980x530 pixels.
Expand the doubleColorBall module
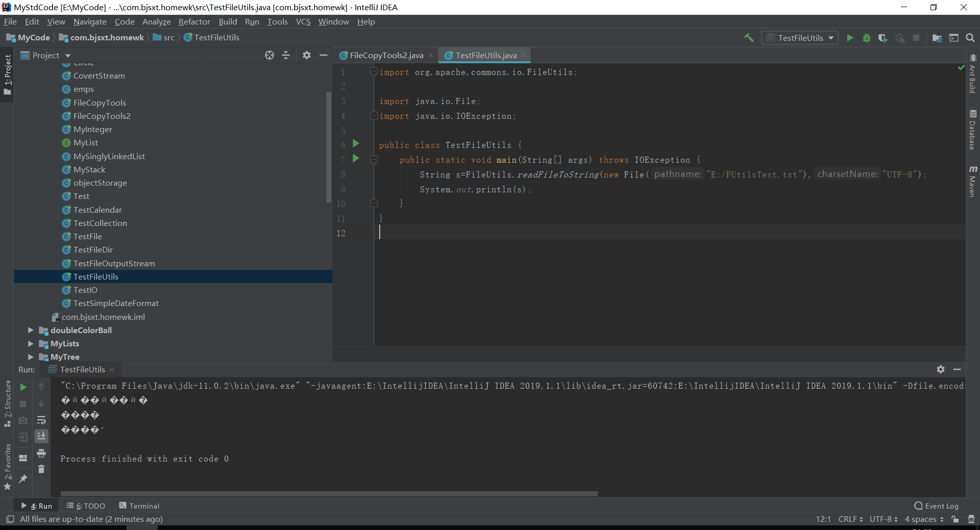click(x=31, y=331)
